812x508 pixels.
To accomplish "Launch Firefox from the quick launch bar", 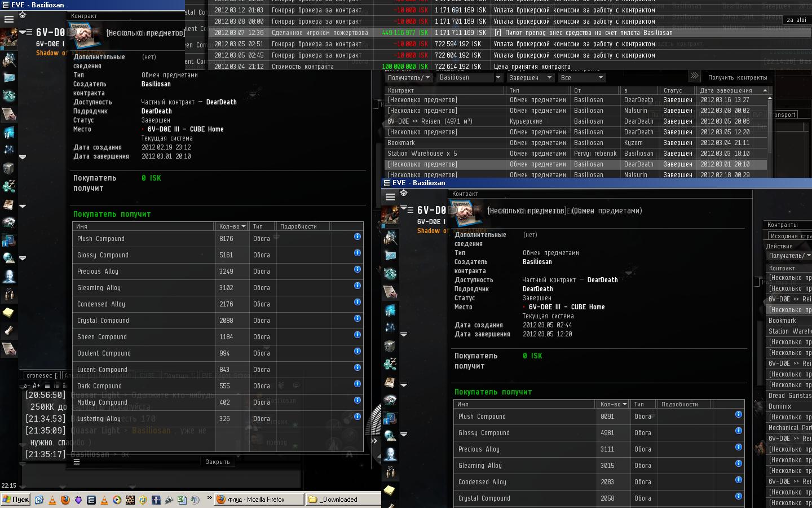I will [65, 500].
